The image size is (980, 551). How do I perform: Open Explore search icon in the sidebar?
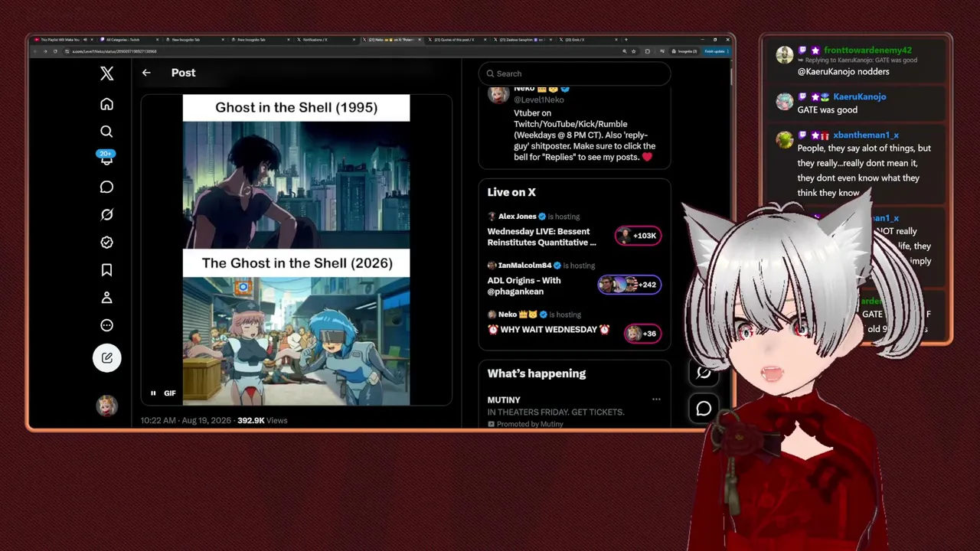click(106, 132)
